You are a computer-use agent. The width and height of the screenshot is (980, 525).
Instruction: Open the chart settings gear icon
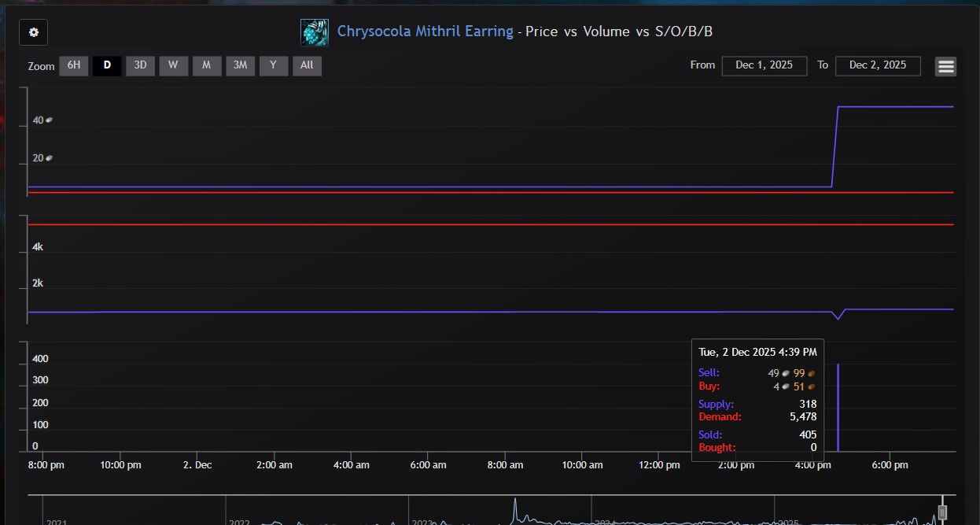[33, 32]
